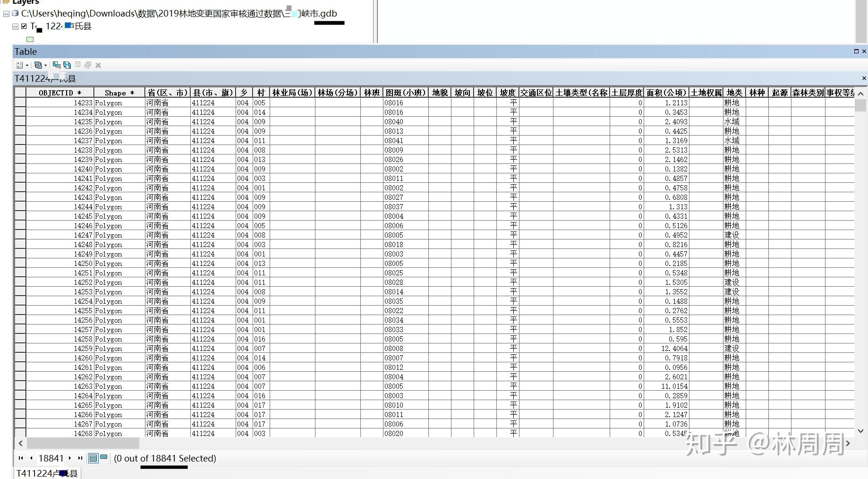Click the left horizontal scroll arrow

click(20, 443)
